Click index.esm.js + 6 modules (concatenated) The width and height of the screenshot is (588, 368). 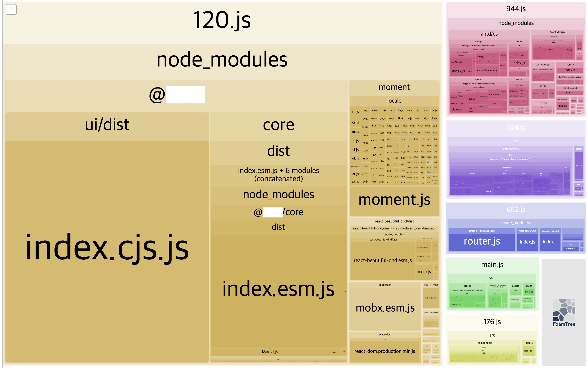pyautogui.click(x=278, y=175)
